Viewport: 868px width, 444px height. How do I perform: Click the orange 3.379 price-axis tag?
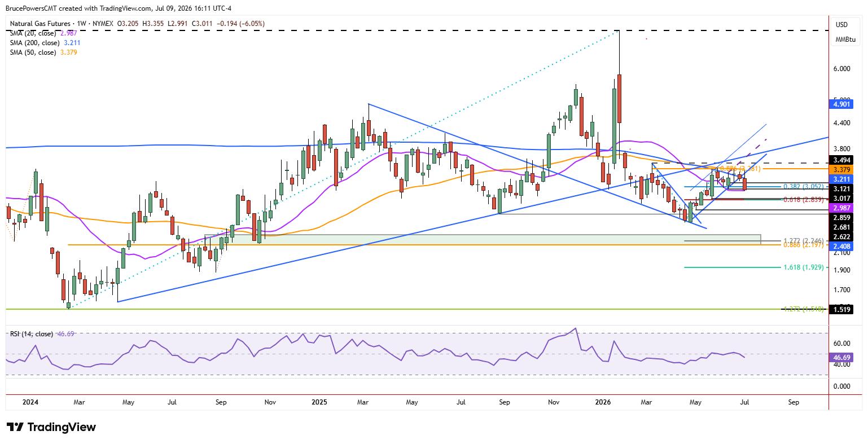pos(841,169)
